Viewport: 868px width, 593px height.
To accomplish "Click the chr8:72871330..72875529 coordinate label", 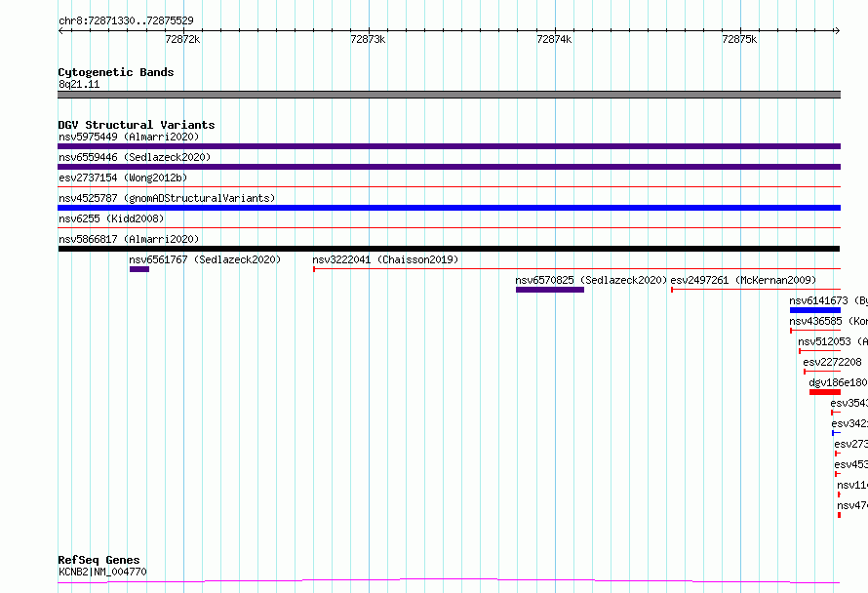I will pos(126,20).
